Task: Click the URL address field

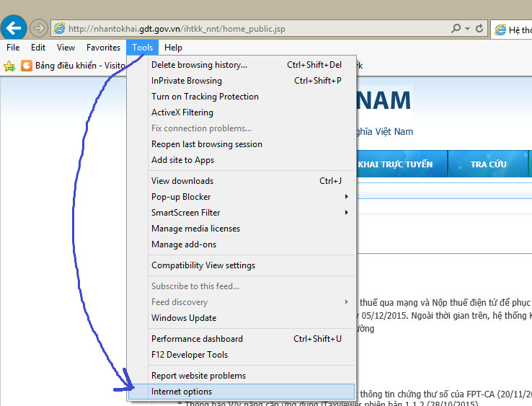Action: (252, 29)
